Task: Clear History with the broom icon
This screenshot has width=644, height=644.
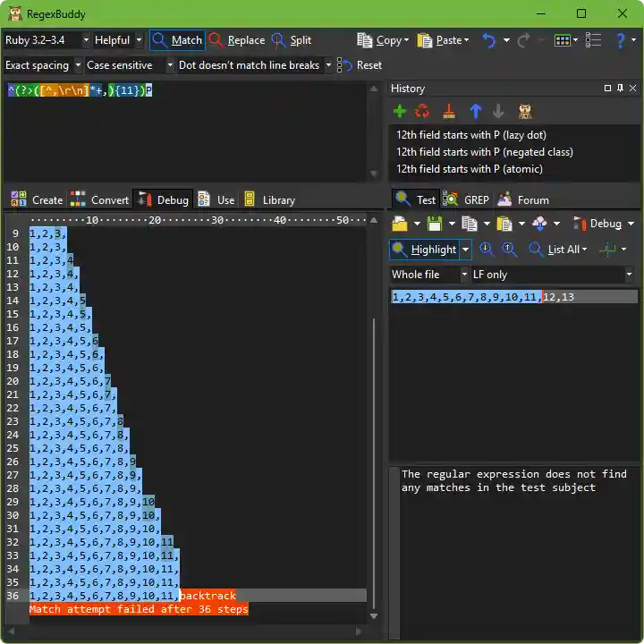Action: tap(449, 111)
